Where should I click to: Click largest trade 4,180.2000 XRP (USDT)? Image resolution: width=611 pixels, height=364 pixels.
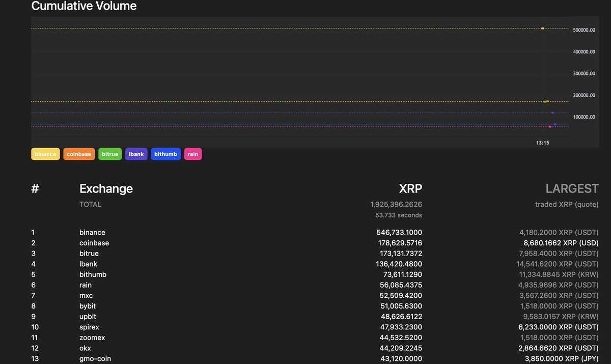click(559, 232)
